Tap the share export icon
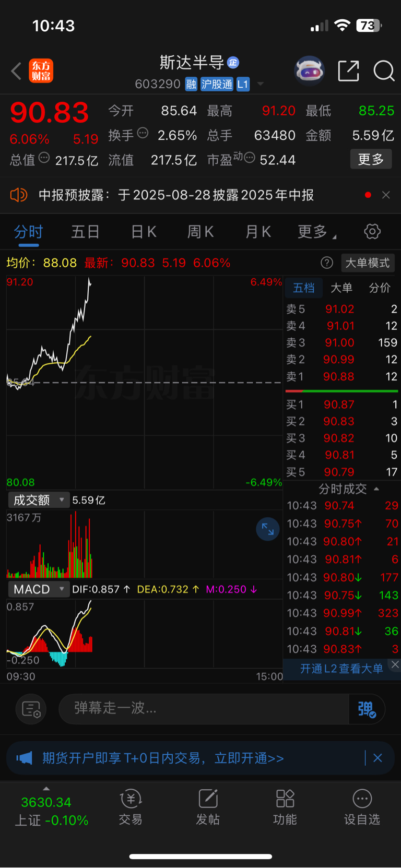Image resolution: width=401 pixels, height=868 pixels. (348, 71)
